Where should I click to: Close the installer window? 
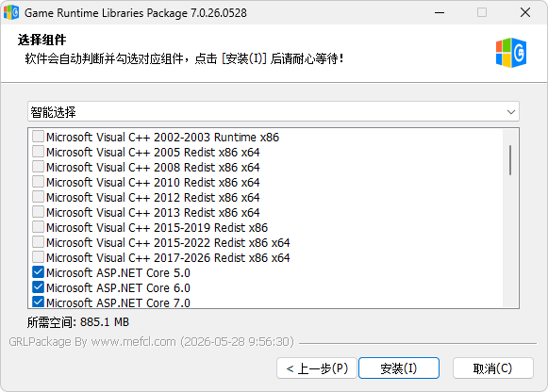point(525,12)
